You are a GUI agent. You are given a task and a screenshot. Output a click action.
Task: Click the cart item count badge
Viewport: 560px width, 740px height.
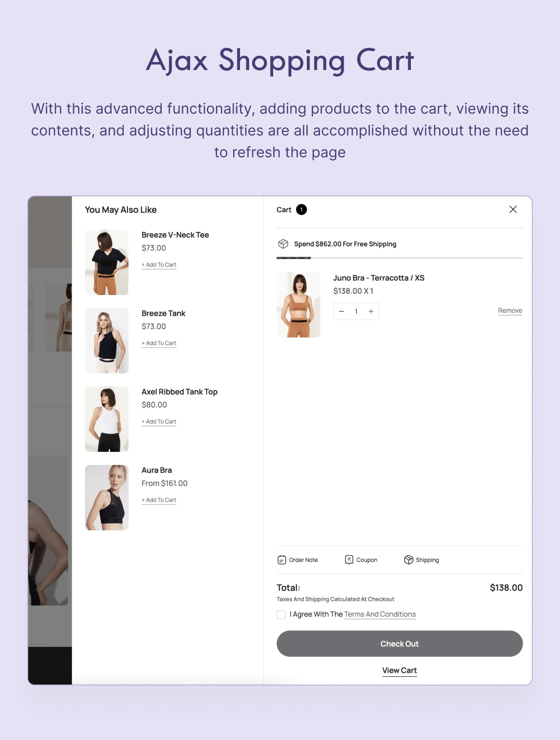(301, 210)
